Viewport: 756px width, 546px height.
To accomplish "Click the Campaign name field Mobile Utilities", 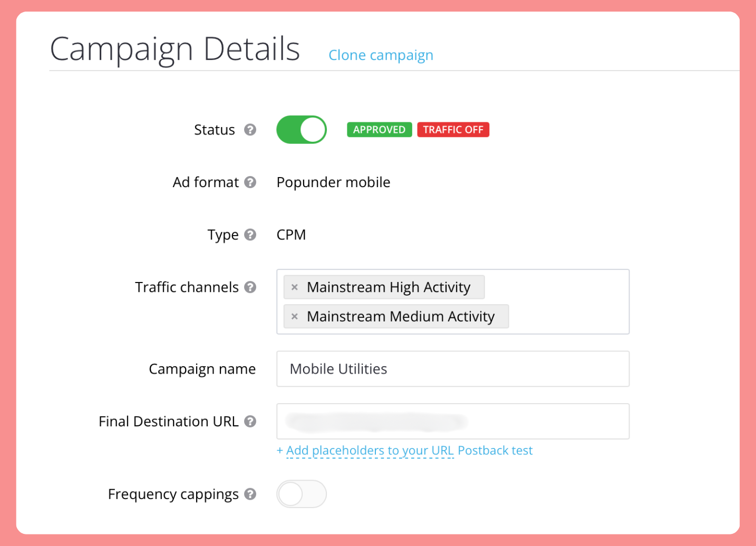I will coord(453,369).
